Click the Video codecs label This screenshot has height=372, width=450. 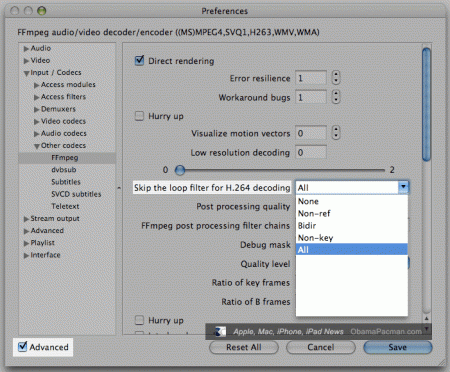pyautogui.click(x=63, y=121)
